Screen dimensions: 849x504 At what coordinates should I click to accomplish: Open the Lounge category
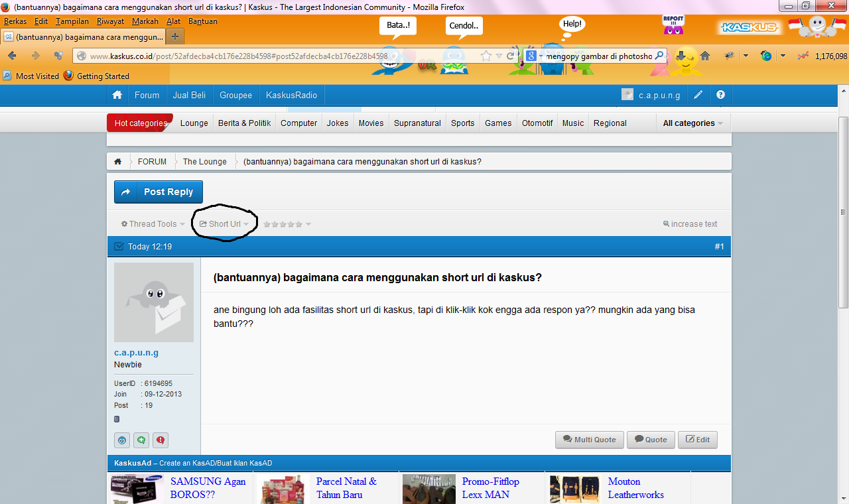tap(194, 123)
